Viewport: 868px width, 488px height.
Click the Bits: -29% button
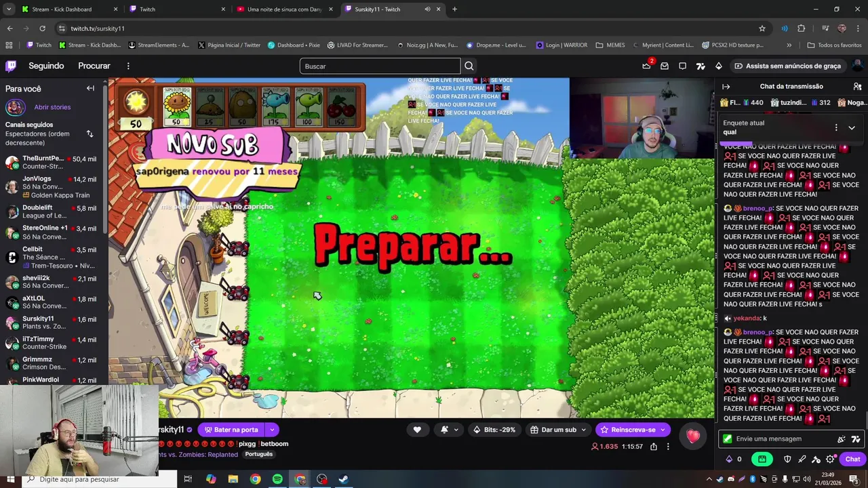coord(494,430)
